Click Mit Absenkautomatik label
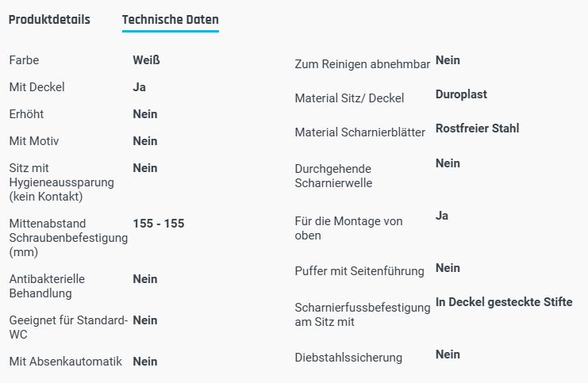This screenshot has width=588, height=383. (x=65, y=362)
